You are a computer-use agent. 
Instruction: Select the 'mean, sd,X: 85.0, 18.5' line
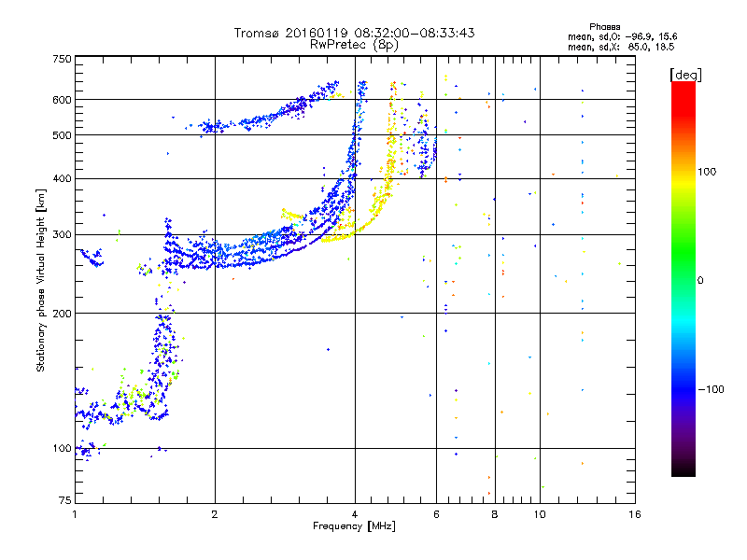(x=621, y=47)
